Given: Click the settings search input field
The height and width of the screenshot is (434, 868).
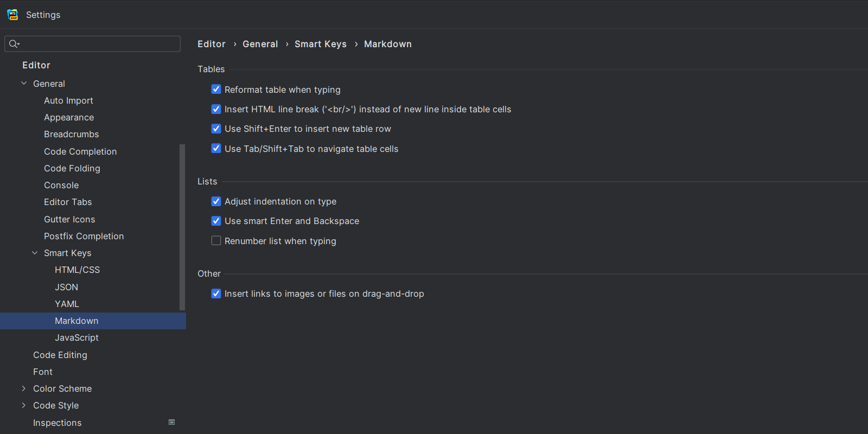Looking at the screenshot, I should click(98, 44).
